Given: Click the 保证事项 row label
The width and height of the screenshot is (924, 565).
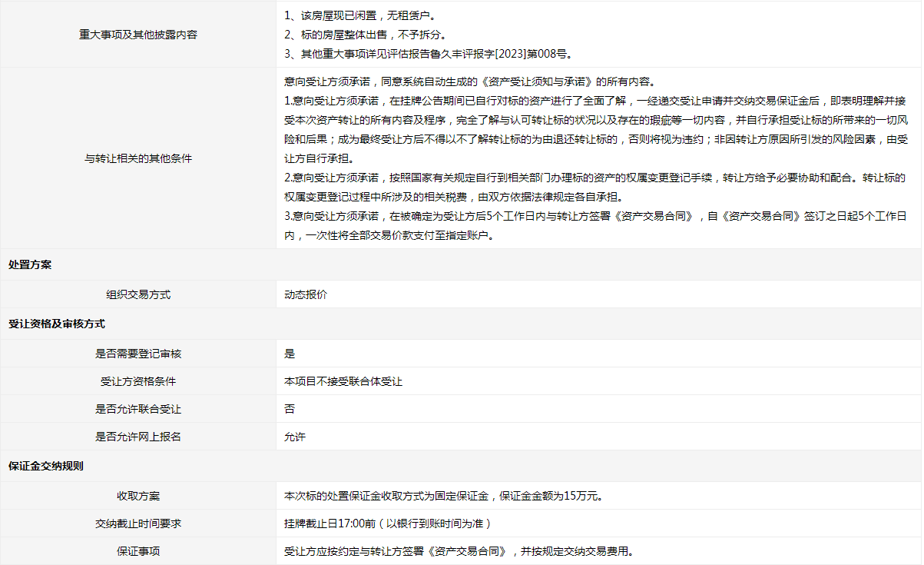Looking at the screenshot, I should pyautogui.click(x=138, y=551).
